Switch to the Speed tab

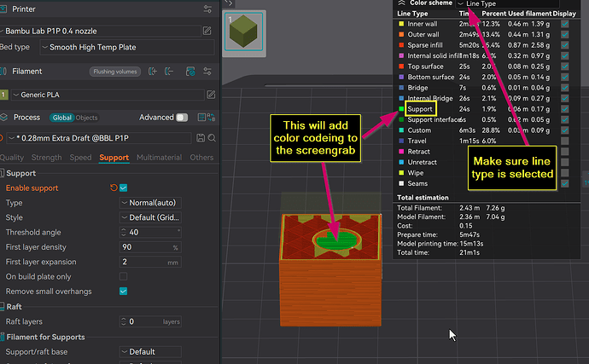pos(80,158)
